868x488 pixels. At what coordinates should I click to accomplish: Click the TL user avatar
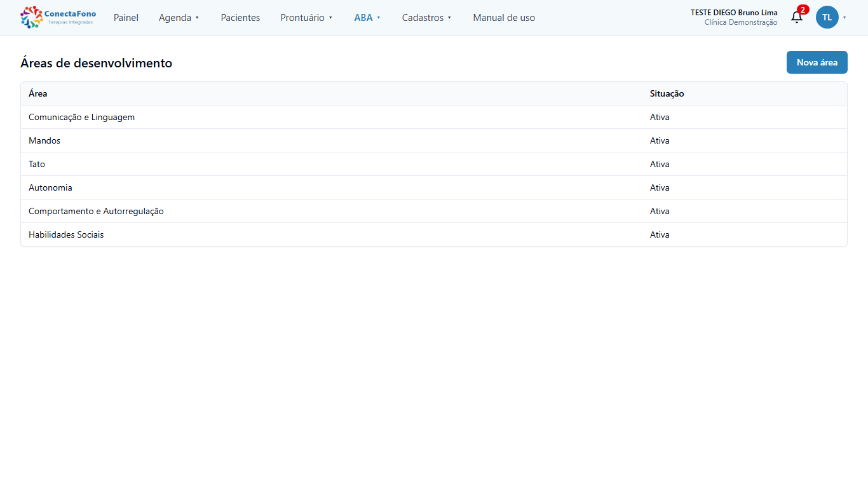pos(827,17)
